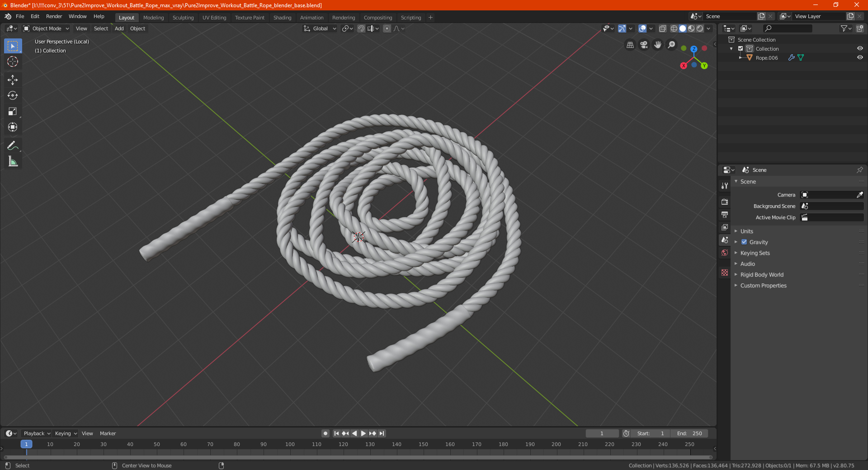868x470 pixels.
Task: Click the zoom view magnifier icon
Action: 672,45
